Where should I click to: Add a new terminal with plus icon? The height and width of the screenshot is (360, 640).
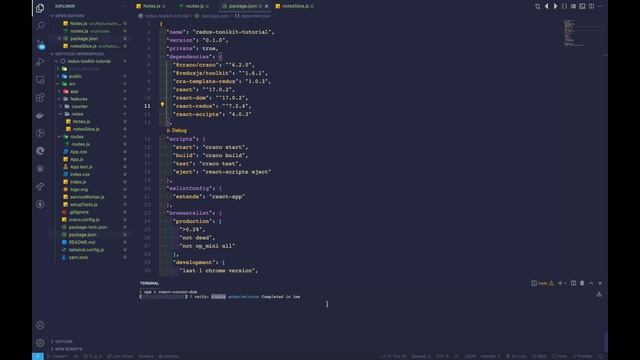560,283
